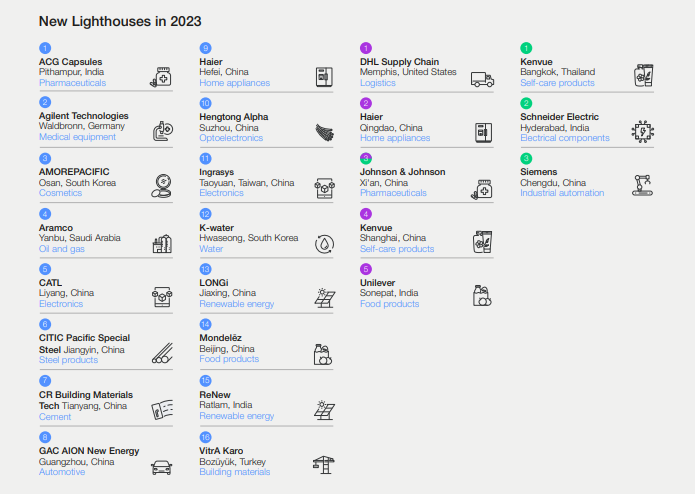Click Home appliances link under Haier Qingdao
Screen dimensions: 695x494
pyautogui.click(x=395, y=138)
